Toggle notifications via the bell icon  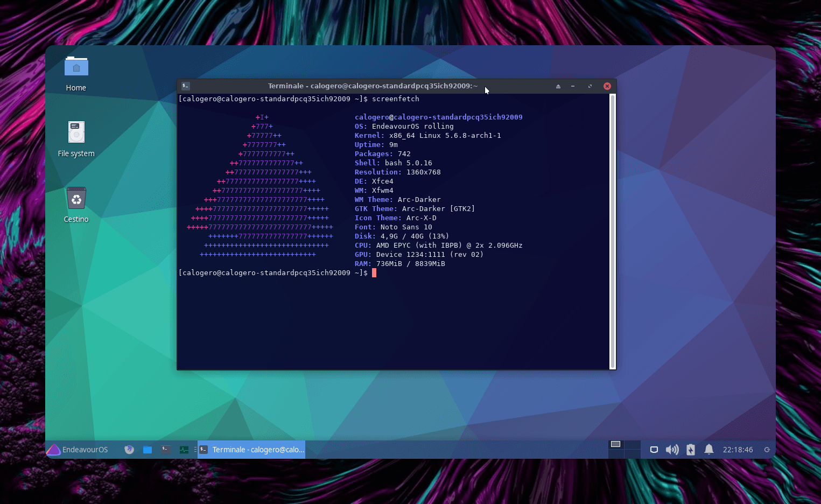tap(708, 450)
